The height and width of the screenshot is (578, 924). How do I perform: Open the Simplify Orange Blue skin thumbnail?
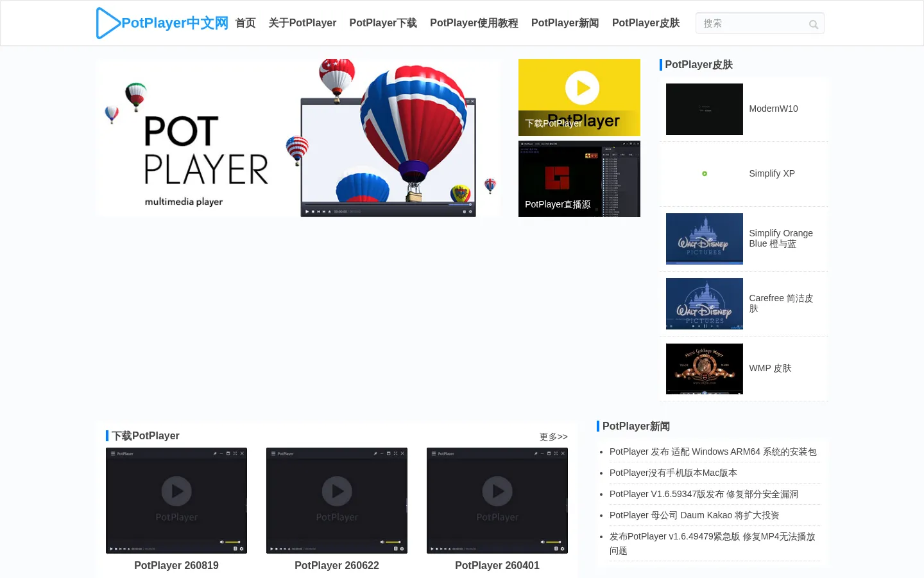705,239
